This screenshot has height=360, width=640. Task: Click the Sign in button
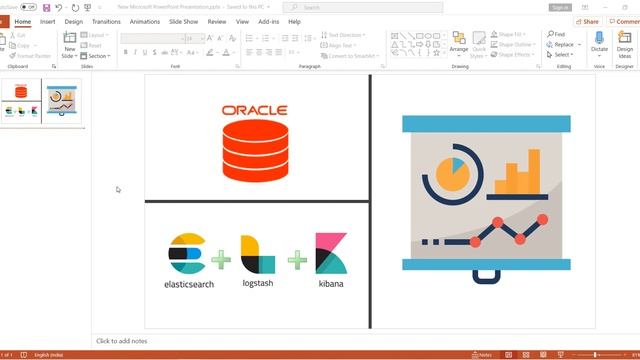[x=560, y=7]
